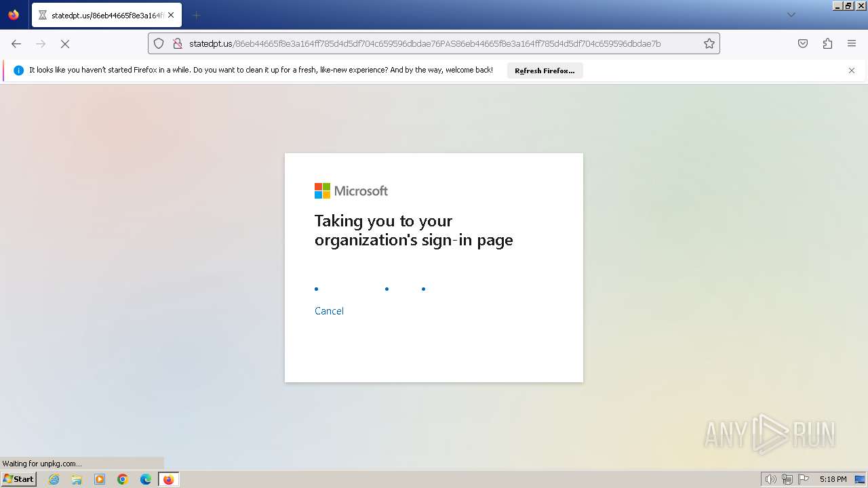Open Action Center flag icon
This screenshot has width=868, height=488.
pos(804,479)
